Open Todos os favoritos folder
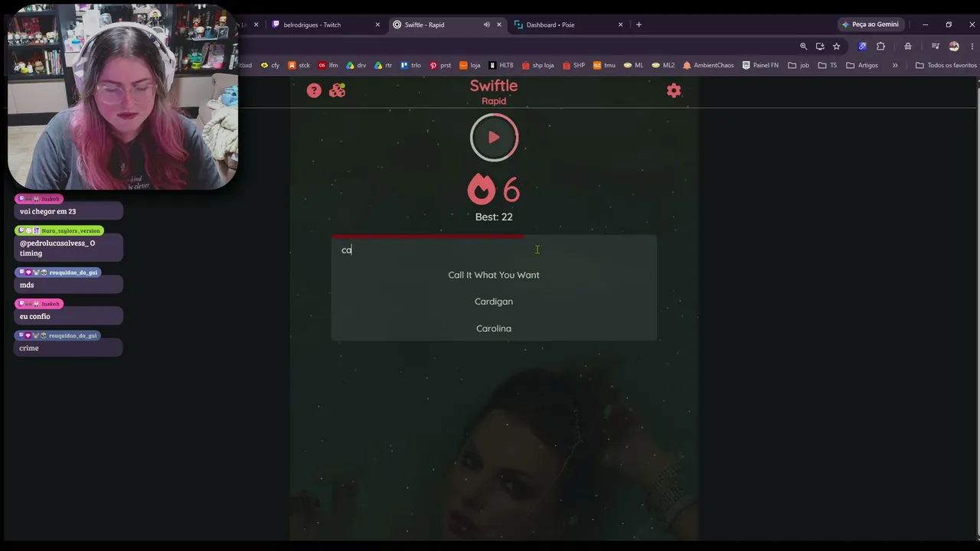The width and height of the screenshot is (980, 551). (946, 65)
